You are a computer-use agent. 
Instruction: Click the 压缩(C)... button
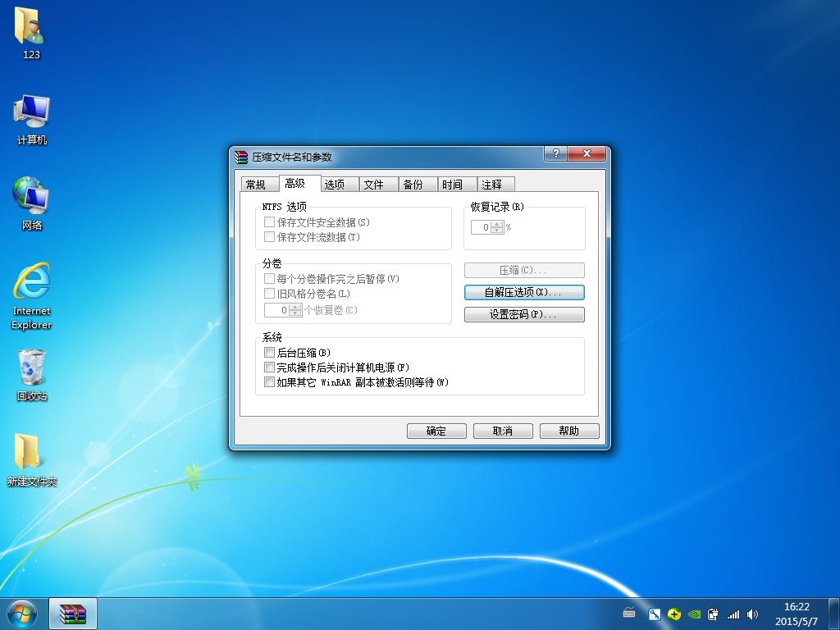point(524,270)
